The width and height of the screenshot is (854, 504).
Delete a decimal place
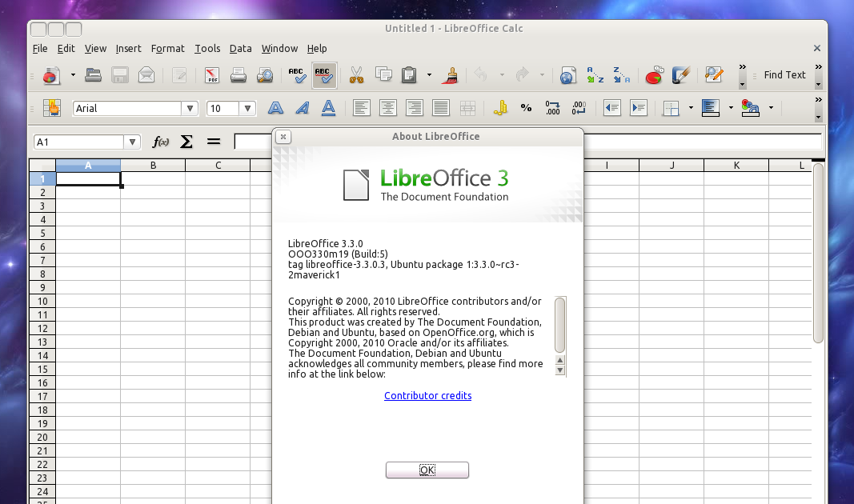[x=579, y=108]
